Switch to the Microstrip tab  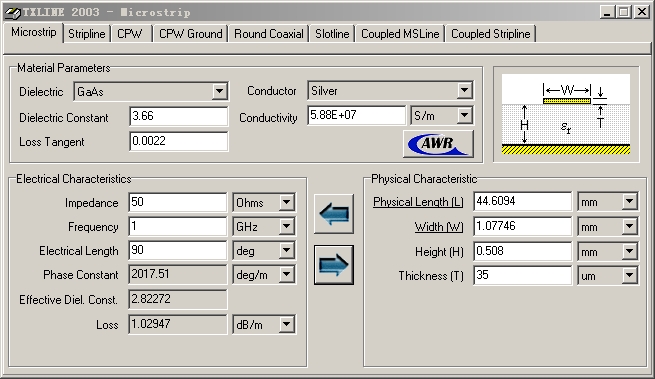click(33, 32)
